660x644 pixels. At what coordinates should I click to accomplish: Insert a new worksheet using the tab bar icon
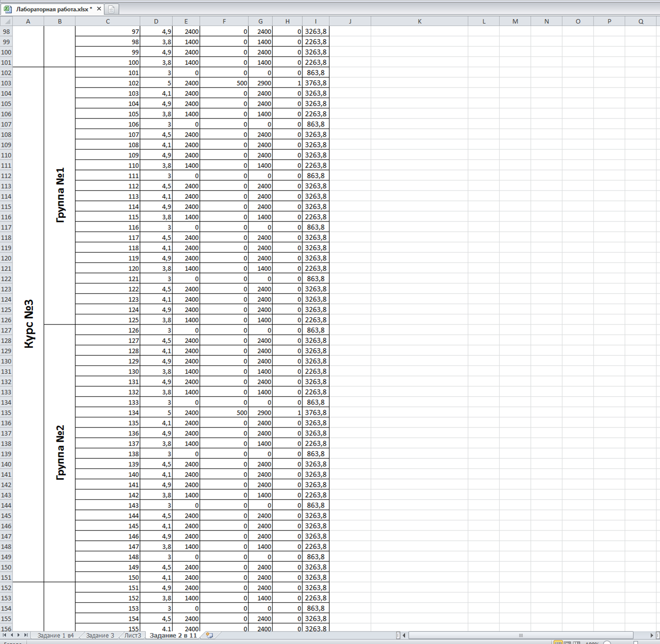(210, 635)
